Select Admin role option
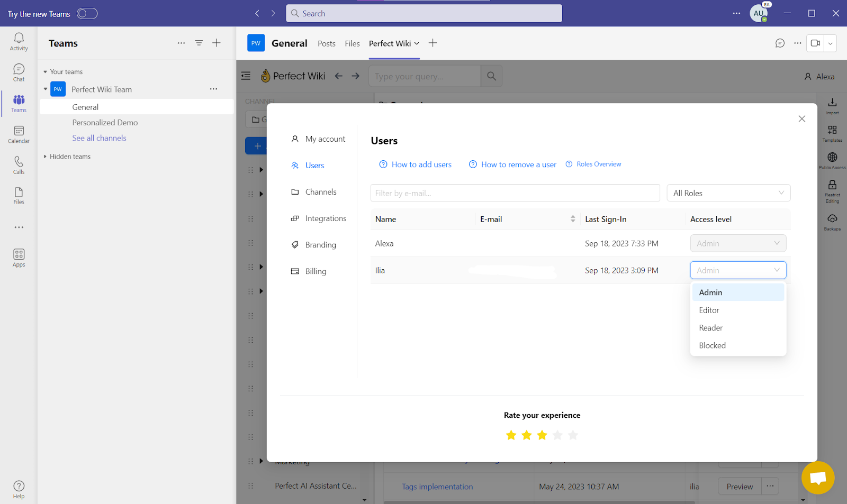Image resolution: width=847 pixels, height=504 pixels. click(x=738, y=292)
